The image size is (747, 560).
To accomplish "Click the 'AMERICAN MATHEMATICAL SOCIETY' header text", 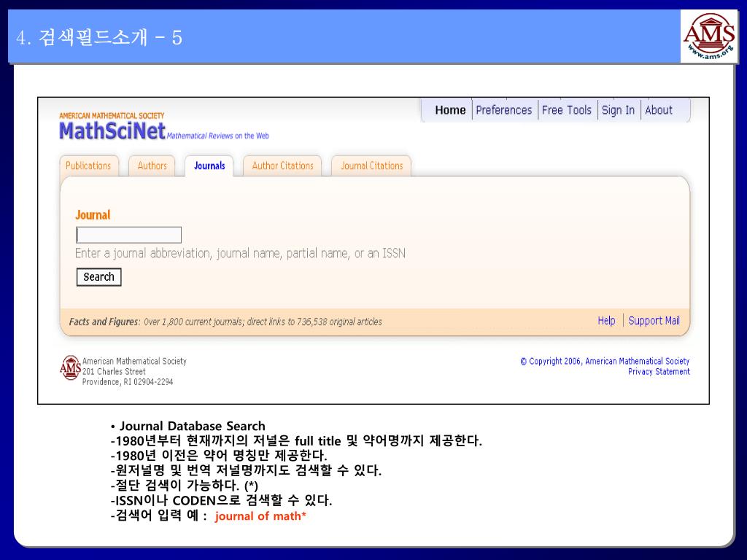I will click(112, 116).
